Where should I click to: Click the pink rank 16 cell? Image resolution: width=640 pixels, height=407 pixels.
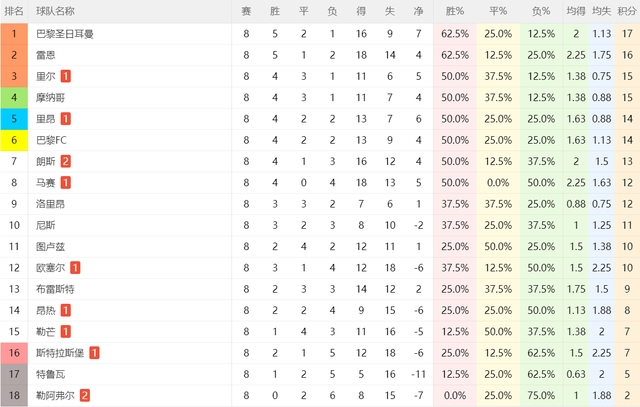pyautogui.click(x=14, y=353)
